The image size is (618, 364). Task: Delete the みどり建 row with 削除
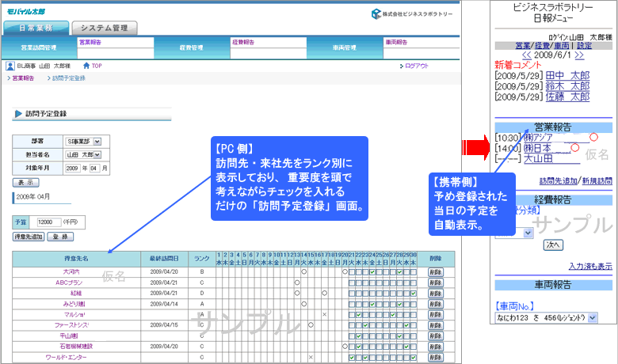(436, 304)
